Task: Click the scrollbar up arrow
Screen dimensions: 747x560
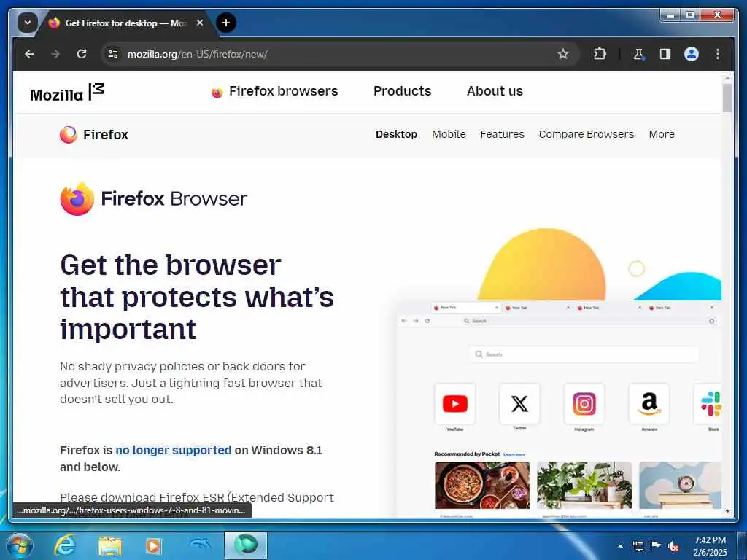Action: click(727, 77)
